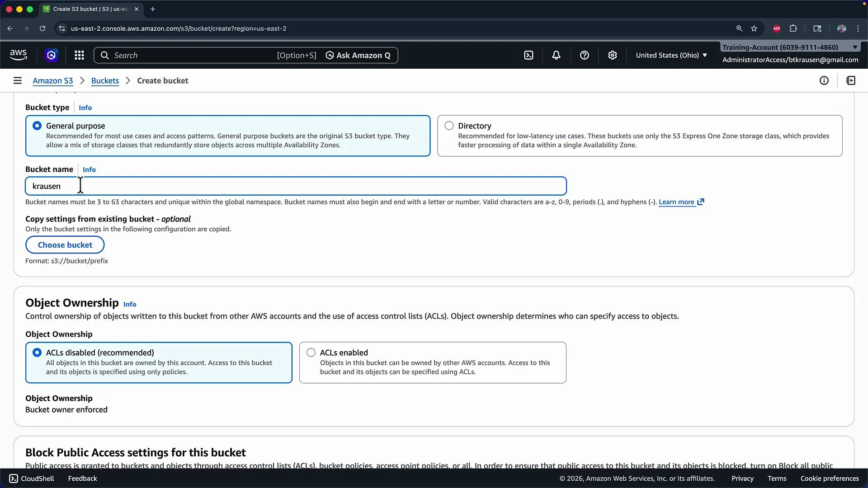The image size is (868, 488).
Task: Open a new browser tab
Action: 153,9
